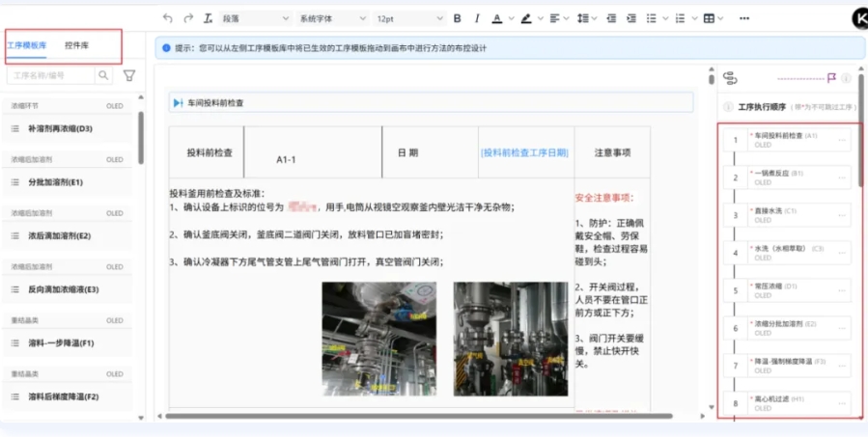The width and height of the screenshot is (868, 437).
Task: Open more options for 一锅煮反应 (B1) step
Action: [842, 178]
